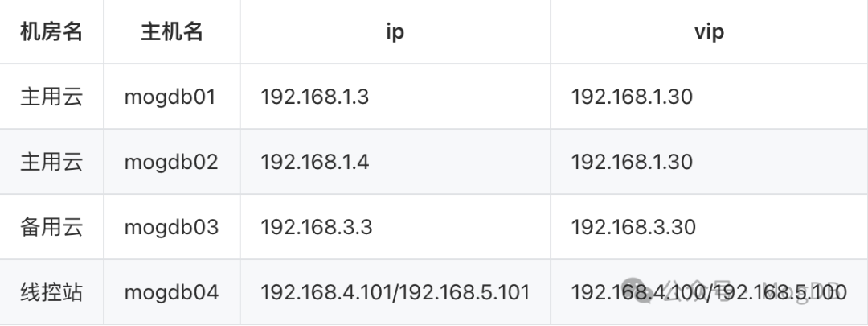Select the vip column header
The width and height of the screenshot is (868, 326).
[x=709, y=31]
